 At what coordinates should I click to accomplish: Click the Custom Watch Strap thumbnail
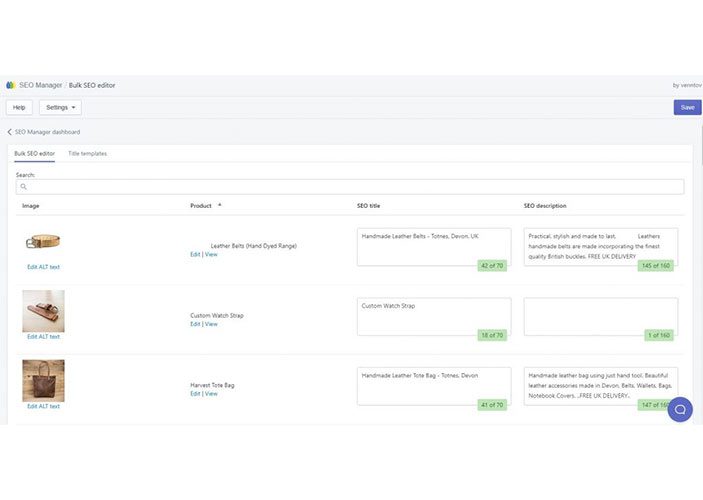coord(43,311)
